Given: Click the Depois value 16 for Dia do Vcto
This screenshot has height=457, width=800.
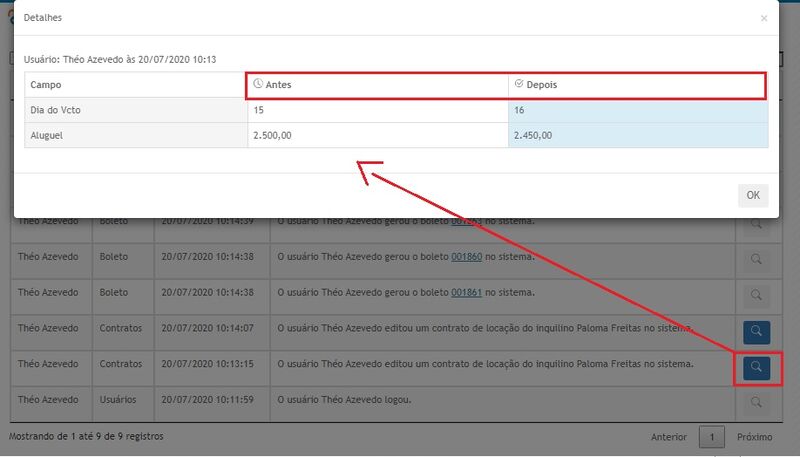Looking at the screenshot, I should (520, 110).
